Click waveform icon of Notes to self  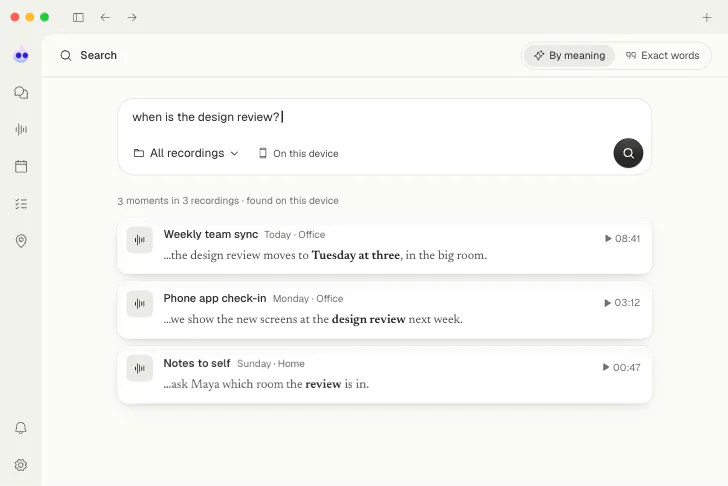click(x=140, y=369)
